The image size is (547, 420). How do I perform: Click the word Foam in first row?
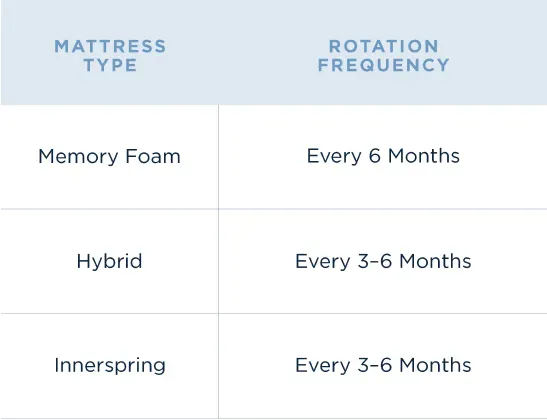click(153, 156)
